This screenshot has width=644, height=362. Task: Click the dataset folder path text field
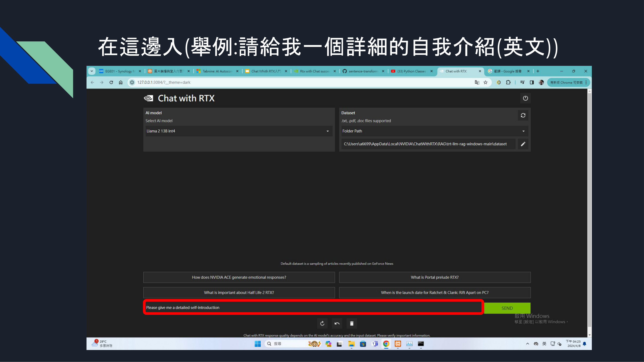coord(428,144)
